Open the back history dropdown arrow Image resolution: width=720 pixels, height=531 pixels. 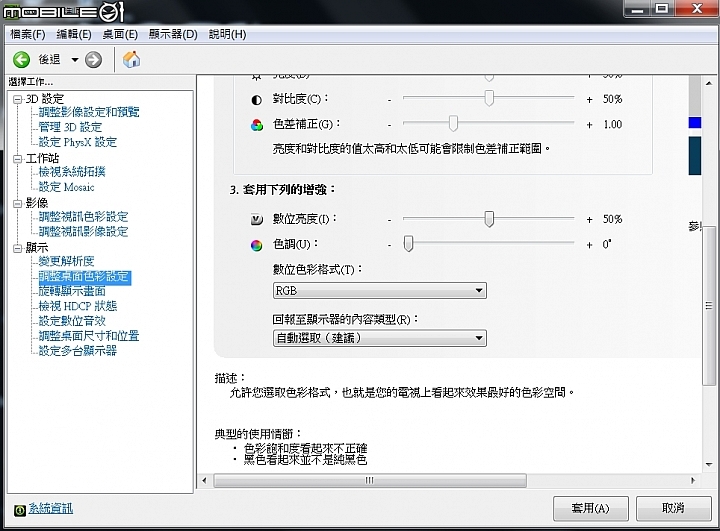75,60
